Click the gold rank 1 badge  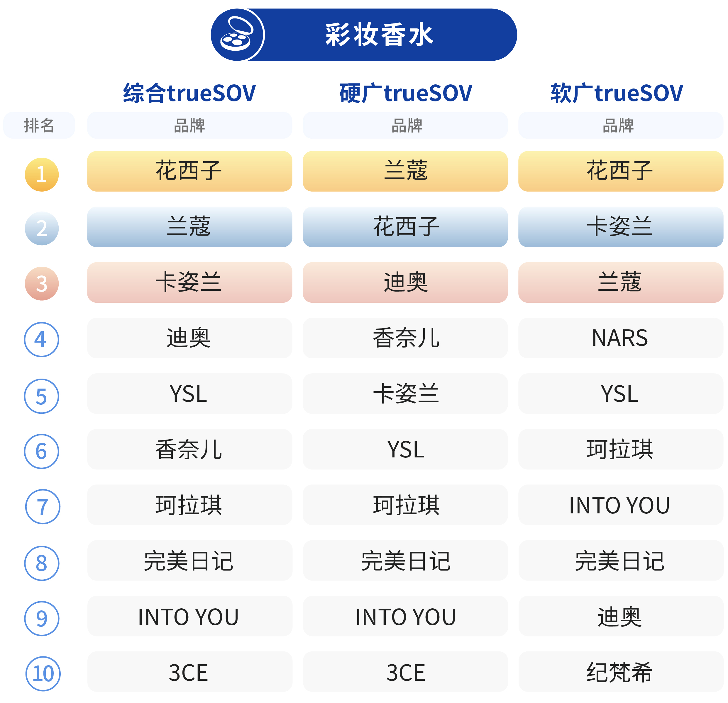[42, 174]
